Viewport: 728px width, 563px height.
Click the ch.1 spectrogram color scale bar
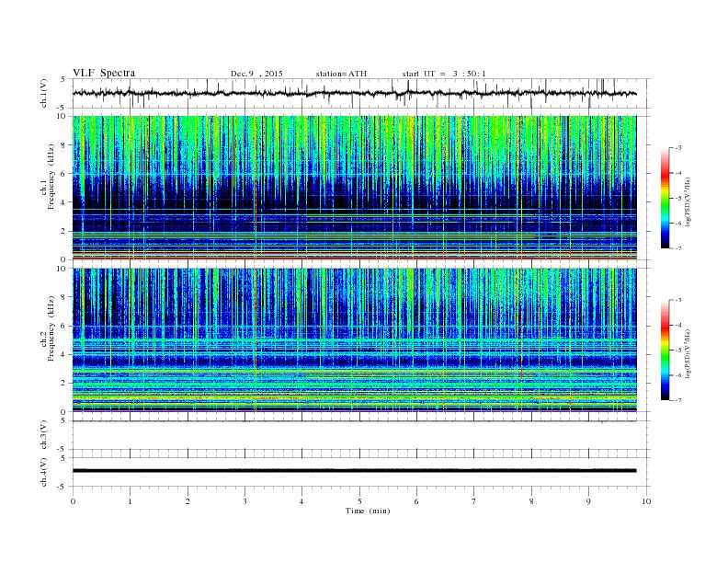tap(665, 199)
